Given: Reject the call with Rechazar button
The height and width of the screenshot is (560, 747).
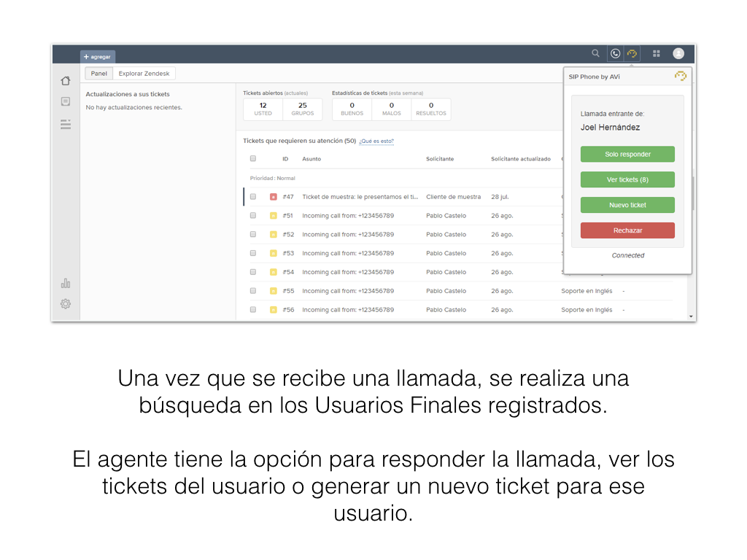Looking at the screenshot, I should coord(627,230).
